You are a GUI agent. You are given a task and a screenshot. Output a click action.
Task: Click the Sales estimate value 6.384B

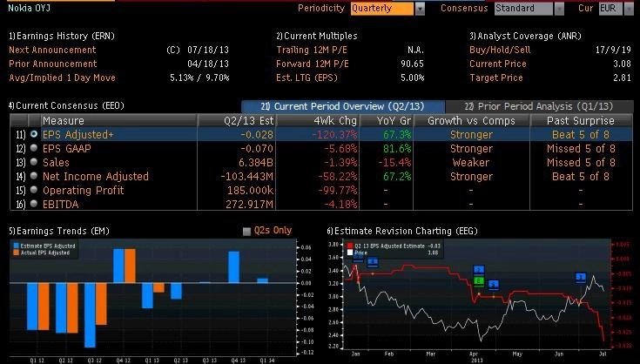point(255,163)
